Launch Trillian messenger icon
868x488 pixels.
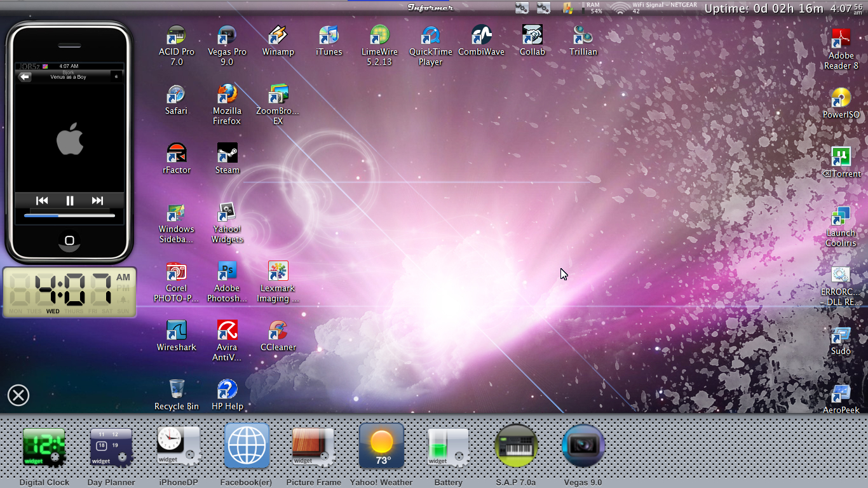click(583, 41)
